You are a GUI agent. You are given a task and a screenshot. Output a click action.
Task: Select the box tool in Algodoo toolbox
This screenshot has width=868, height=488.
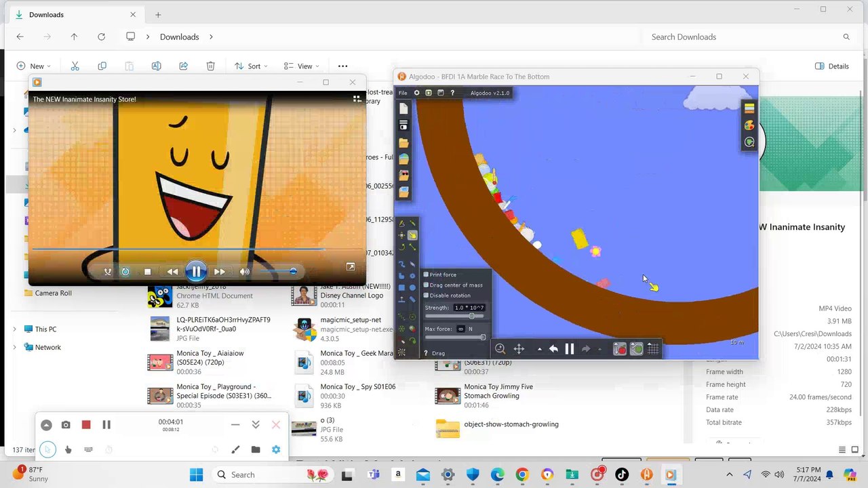(x=401, y=287)
